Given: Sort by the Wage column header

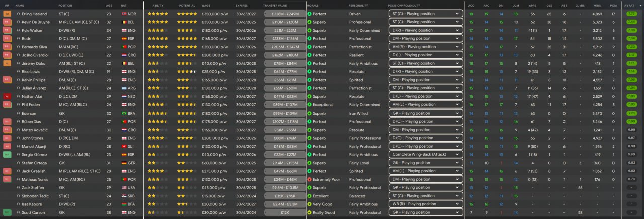Looking at the screenshot, I should [206, 5].
